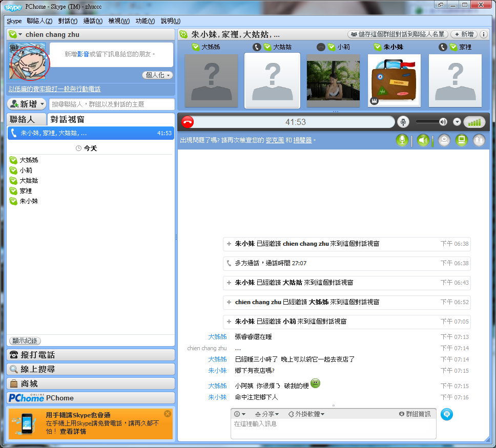Click 朱小妹 suitcase avatar
This screenshot has height=448, width=496.
click(x=394, y=80)
